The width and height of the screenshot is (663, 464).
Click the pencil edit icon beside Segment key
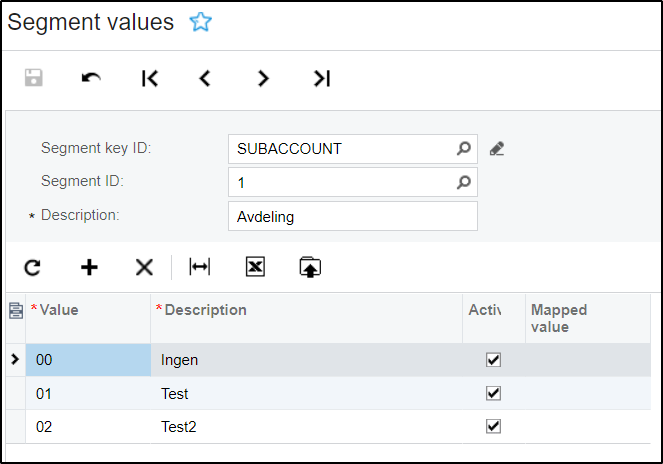497,149
